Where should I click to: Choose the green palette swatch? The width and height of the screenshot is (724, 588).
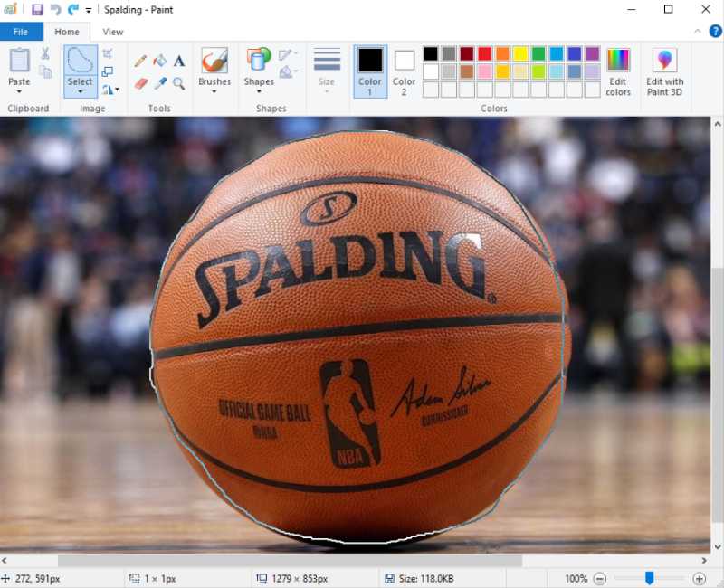(x=538, y=53)
